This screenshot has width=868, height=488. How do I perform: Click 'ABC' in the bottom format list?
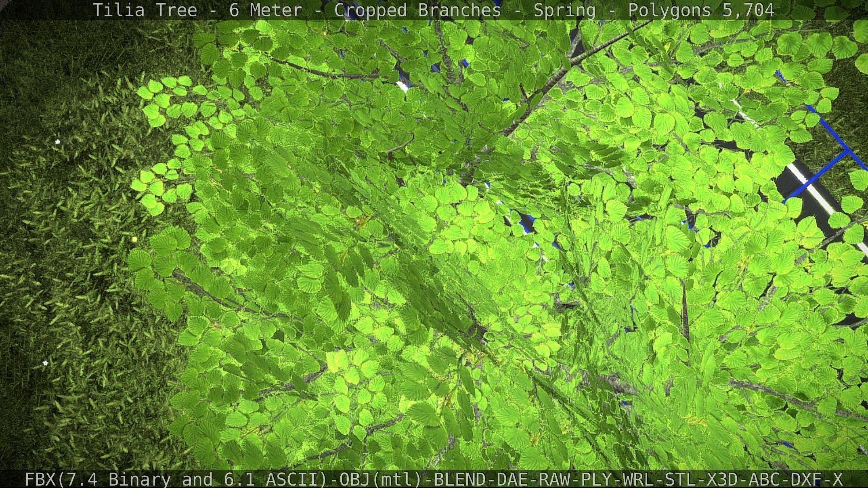tap(764, 480)
